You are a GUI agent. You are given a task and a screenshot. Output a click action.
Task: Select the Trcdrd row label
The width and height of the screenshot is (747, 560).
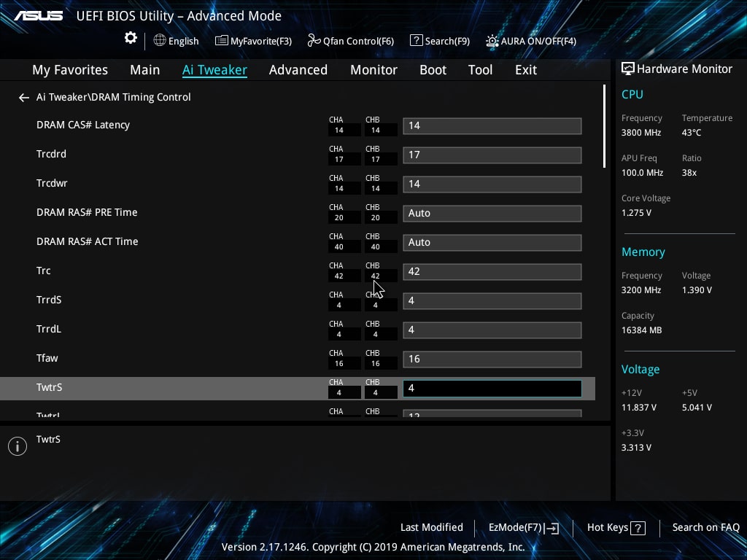point(51,154)
